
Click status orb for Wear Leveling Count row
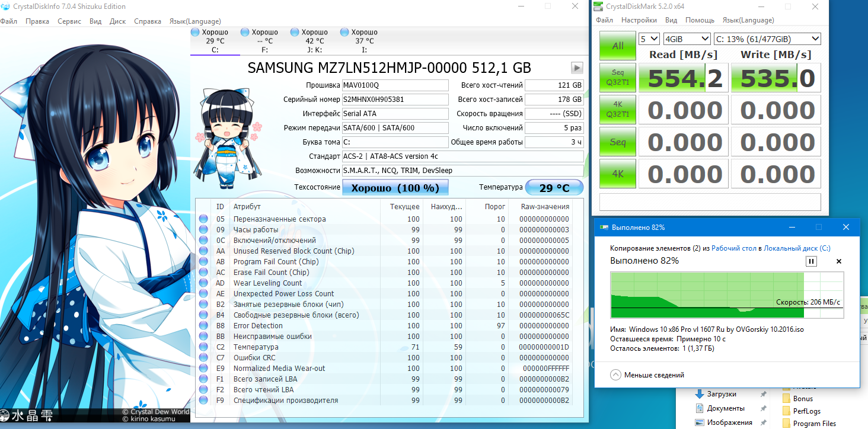coord(204,283)
